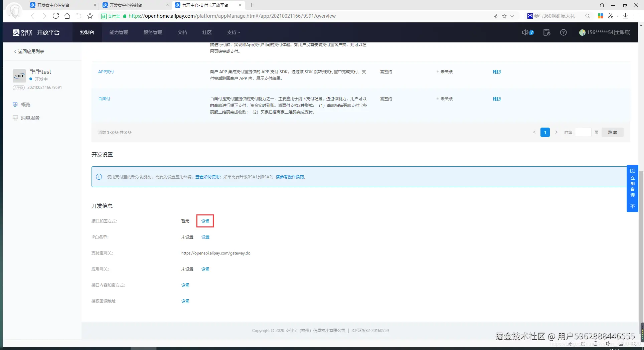Click the star icon inside address bar
Screen dimensions: 644x350
click(x=504, y=16)
